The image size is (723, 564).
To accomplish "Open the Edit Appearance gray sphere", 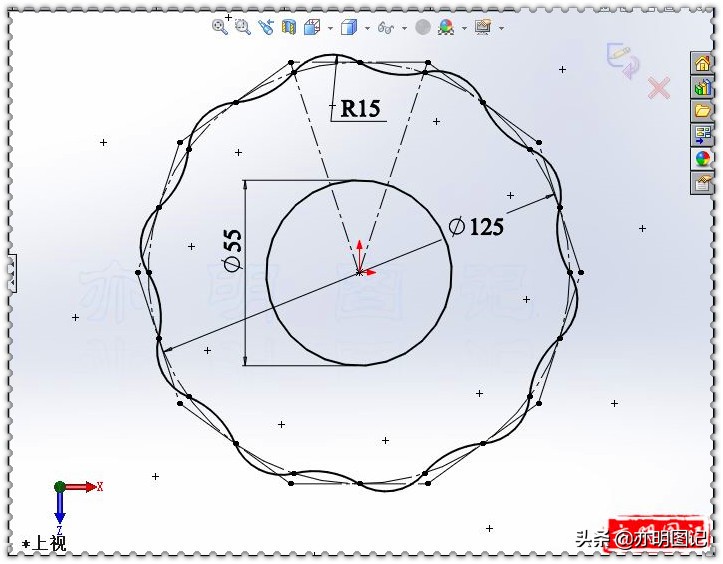I will pos(423,28).
